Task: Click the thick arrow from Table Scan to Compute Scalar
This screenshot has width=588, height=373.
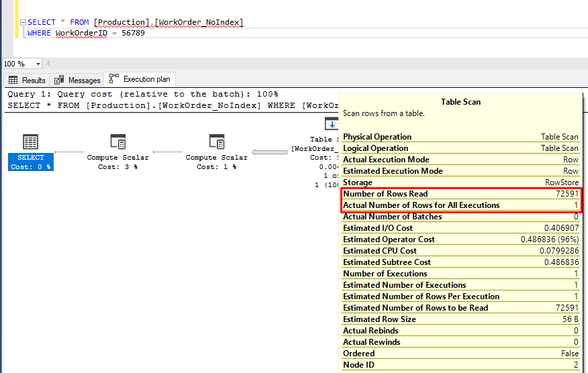Action: tap(269, 152)
